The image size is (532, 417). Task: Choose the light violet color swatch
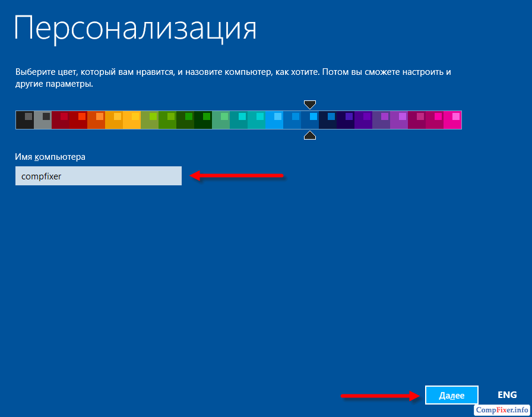(399, 120)
